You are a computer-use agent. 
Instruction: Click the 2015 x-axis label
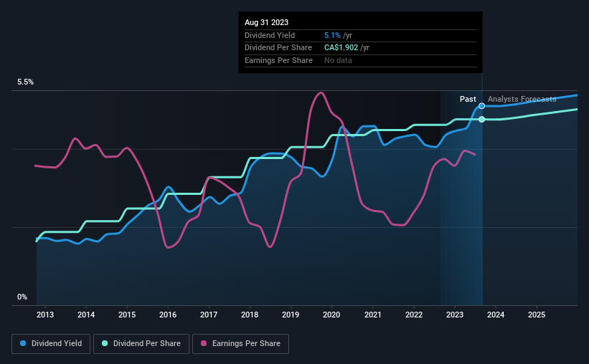click(x=127, y=315)
